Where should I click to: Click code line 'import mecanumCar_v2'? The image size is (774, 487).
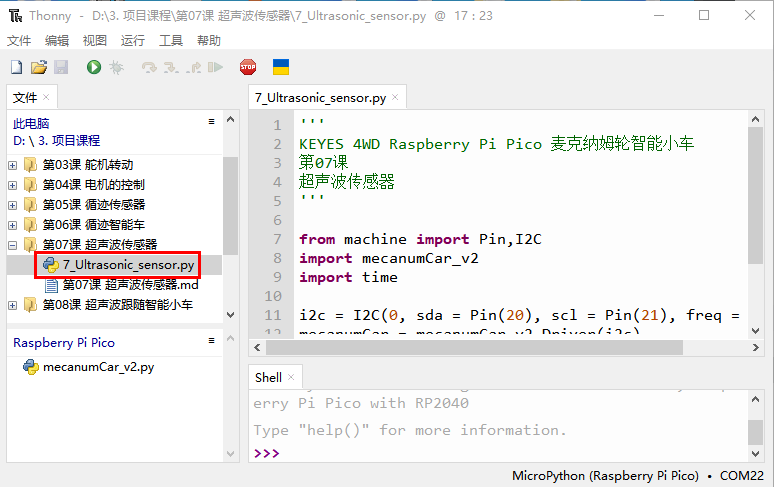[389, 259]
